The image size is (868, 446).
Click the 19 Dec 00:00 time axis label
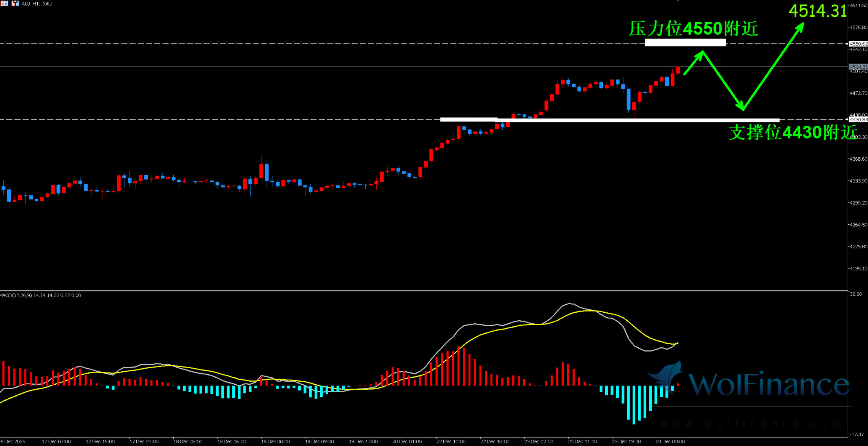tap(275, 441)
